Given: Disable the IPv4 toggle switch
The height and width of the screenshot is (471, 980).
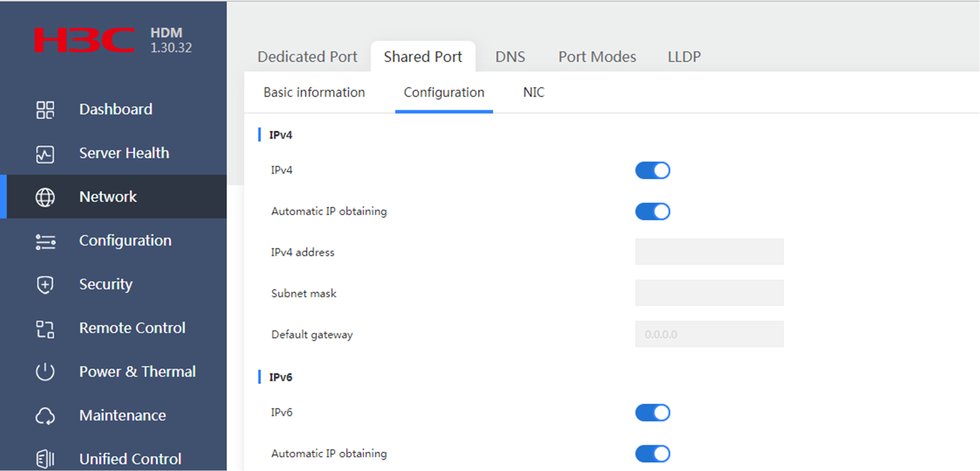Looking at the screenshot, I should (652, 171).
